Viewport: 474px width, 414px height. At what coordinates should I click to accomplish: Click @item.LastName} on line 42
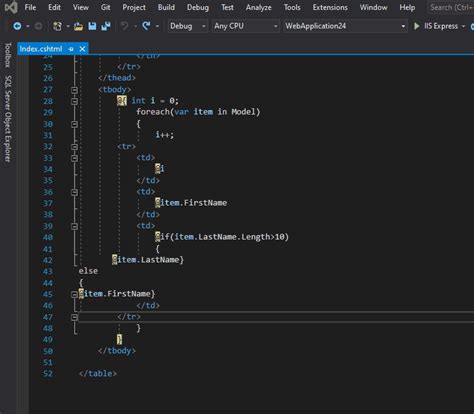coord(148,260)
